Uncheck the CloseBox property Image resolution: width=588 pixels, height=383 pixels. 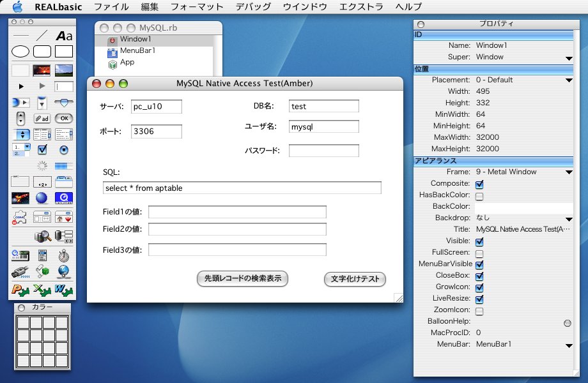point(479,276)
